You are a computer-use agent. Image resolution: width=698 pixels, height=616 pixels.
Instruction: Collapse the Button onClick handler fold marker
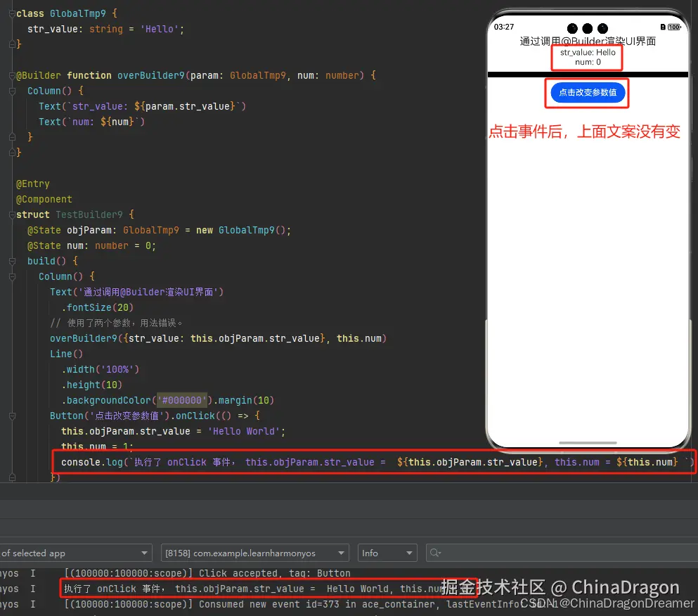click(12, 416)
